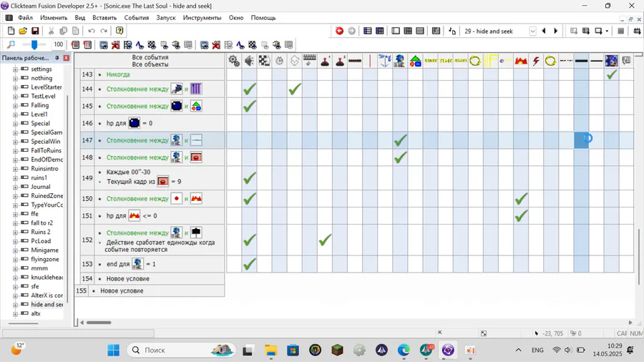This screenshot has width=644, height=362.
Task: Open the frame selector dropdown
Action: [532, 31]
